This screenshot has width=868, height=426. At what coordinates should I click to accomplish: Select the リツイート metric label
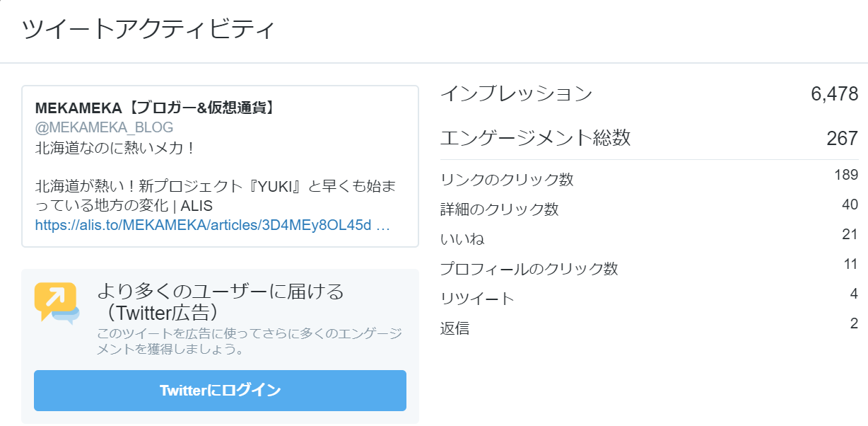click(477, 299)
